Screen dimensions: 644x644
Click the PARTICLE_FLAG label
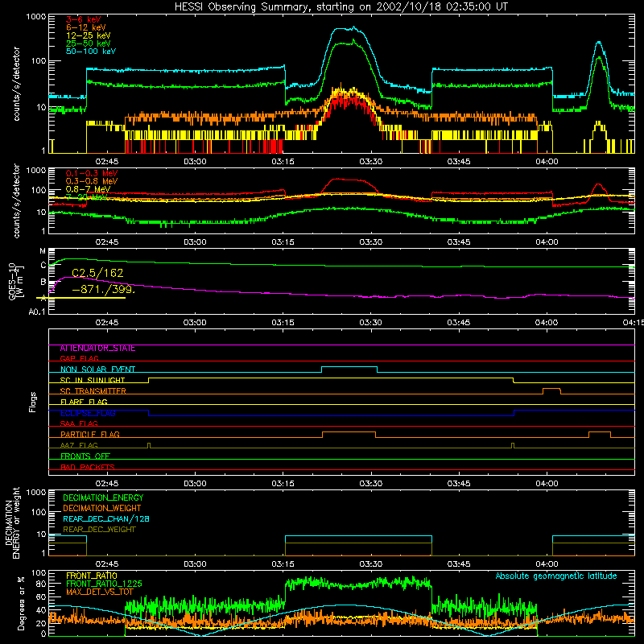[90, 435]
